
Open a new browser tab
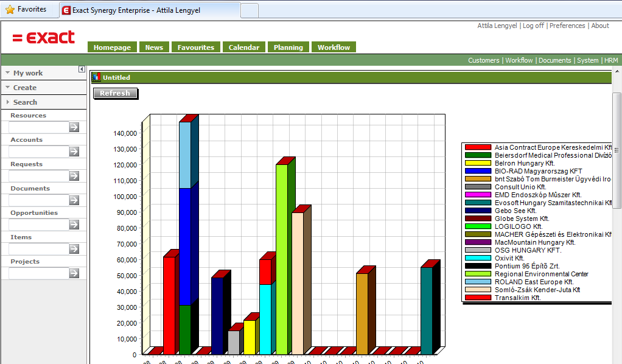(250, 11)
